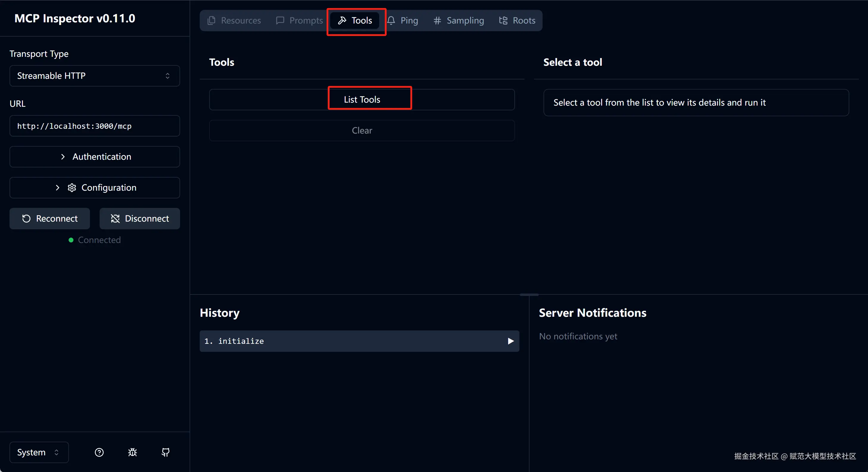Open the GitHub repository icon
The width and height of the screenshot is (868, 472).
pos(166,452)
